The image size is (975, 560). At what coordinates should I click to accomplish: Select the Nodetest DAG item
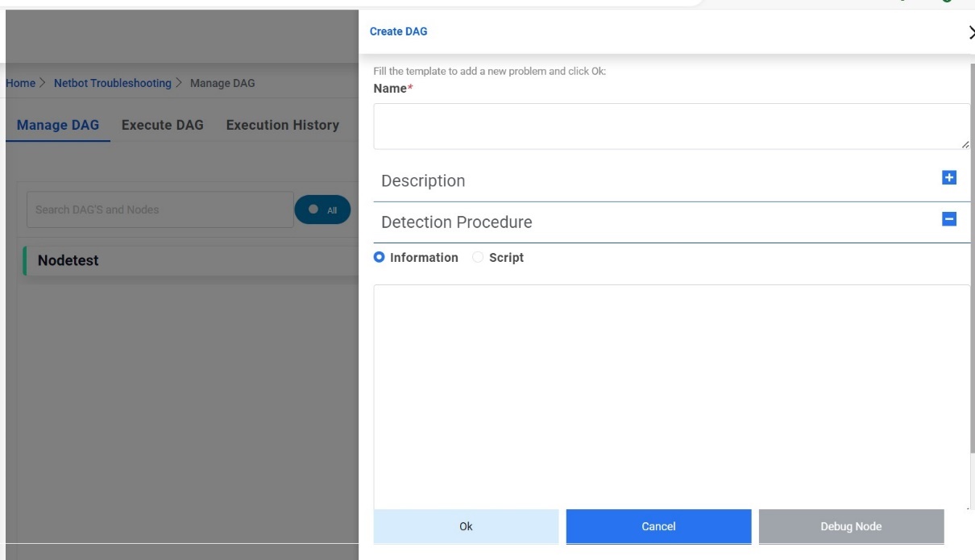(x=68, y=261)
